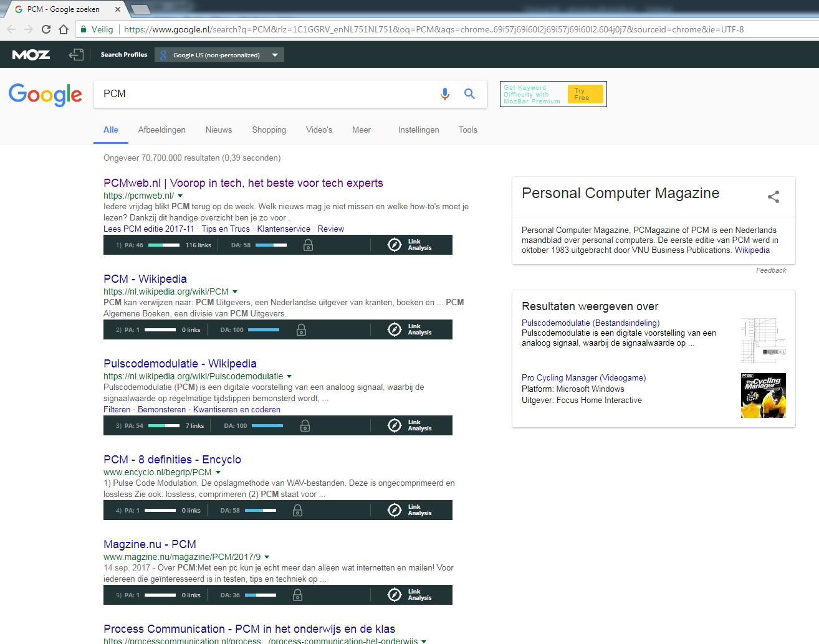Viewport: 819px width, 644px height.
Task: Open Link Analysis for Pulscodemodulatie result
Action: pyautogui.click(x=410, y=425)
